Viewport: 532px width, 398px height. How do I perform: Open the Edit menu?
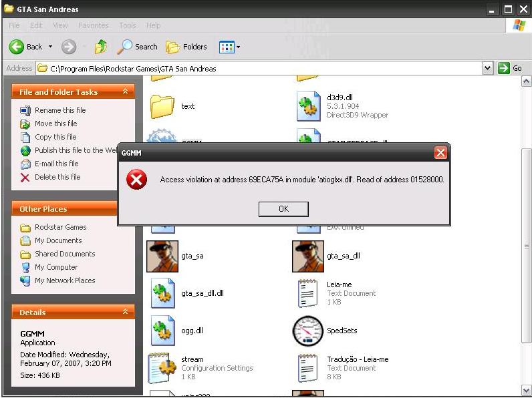click(x=36, y=25)
